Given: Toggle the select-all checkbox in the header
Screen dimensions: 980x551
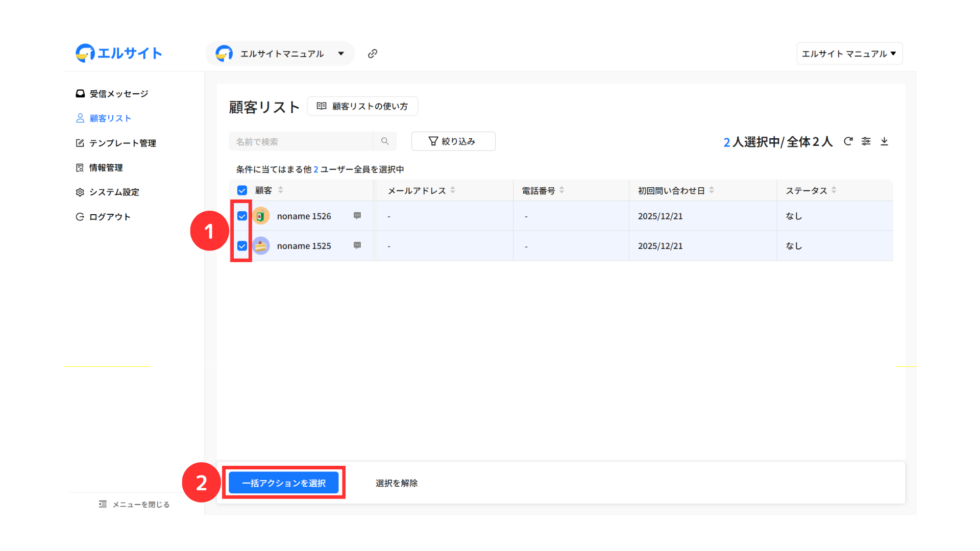Looking at the screenshot, I should point(242,190).
